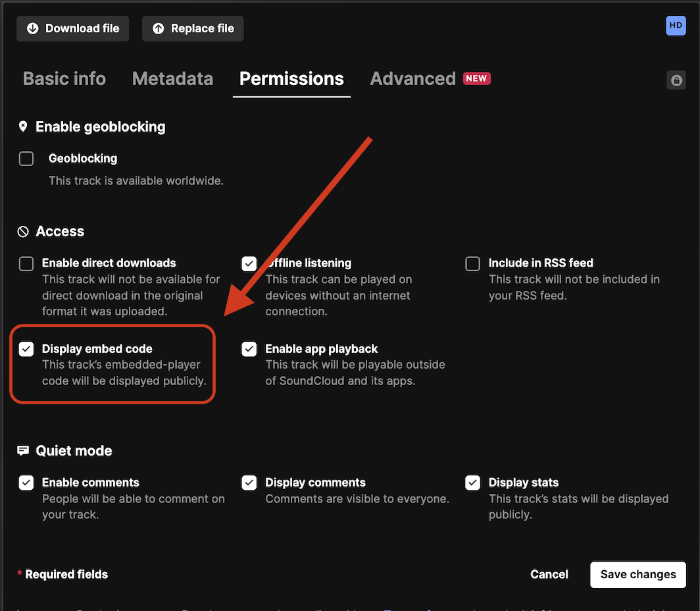
Task: Uncheck the Display stats option
Action: (472, 483)
